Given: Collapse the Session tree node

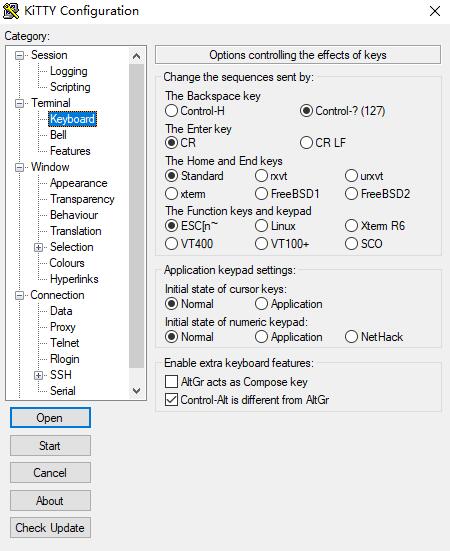Looking at the screenshot, I should pyautogui.click(x=20, y=56).
